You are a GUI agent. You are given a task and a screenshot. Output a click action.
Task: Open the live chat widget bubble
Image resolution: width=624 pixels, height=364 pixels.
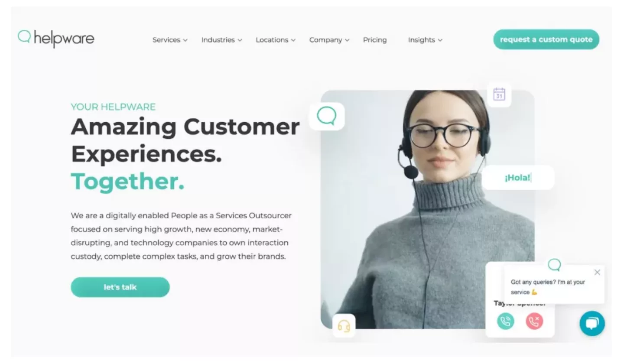tap(592, 323)
